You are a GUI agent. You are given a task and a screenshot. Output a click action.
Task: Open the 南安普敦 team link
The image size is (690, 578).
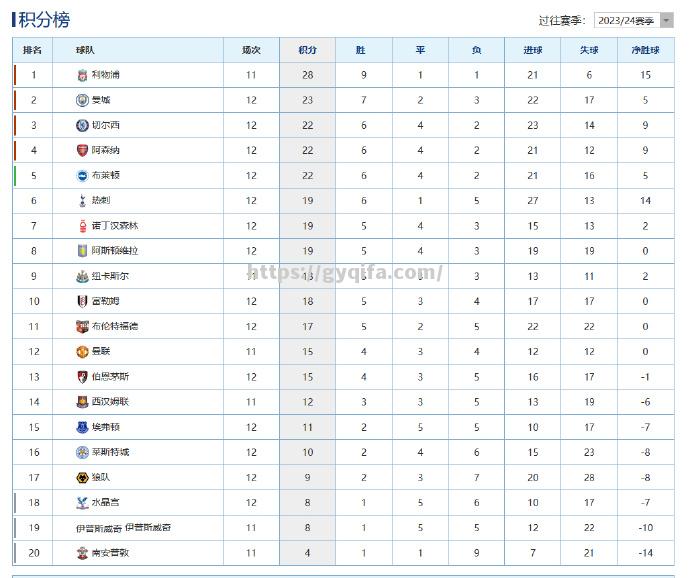[110, 553]
